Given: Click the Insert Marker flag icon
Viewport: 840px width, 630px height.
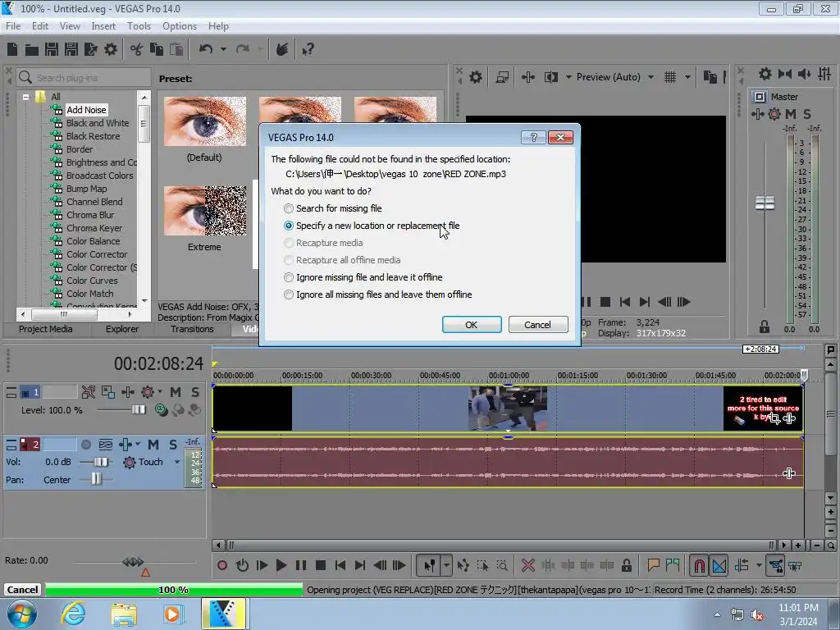Looking at the screenshot, I should coord(653,565).
